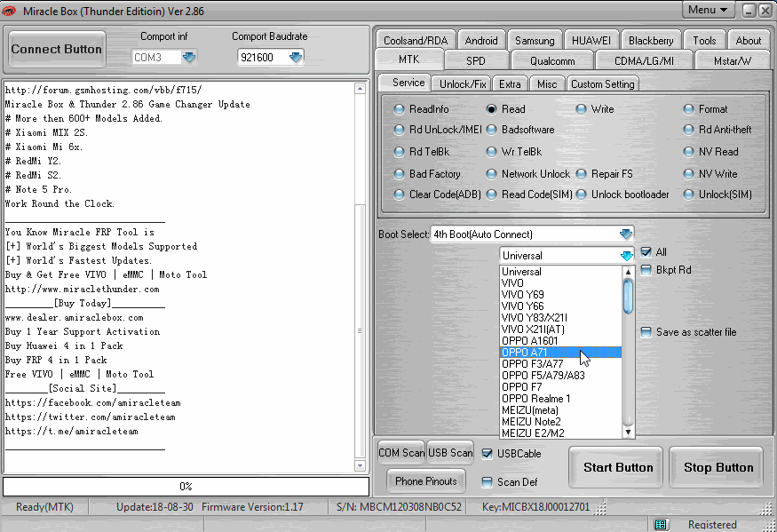This screenshot has width=777, height=532.
Task: Click the USB Scan button
Action: click(x=450, y=453)
